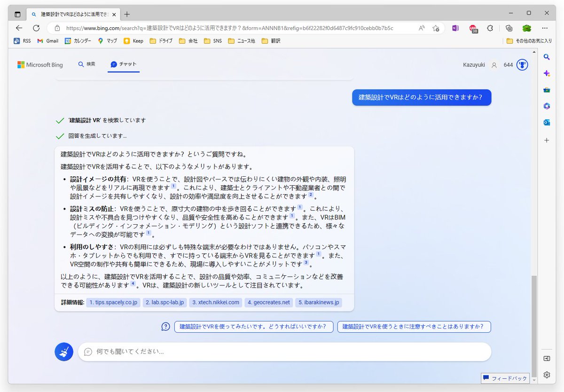564x392 pixels.
Task: Open the Collections icon in toolbar
Action: coord(509,28)
